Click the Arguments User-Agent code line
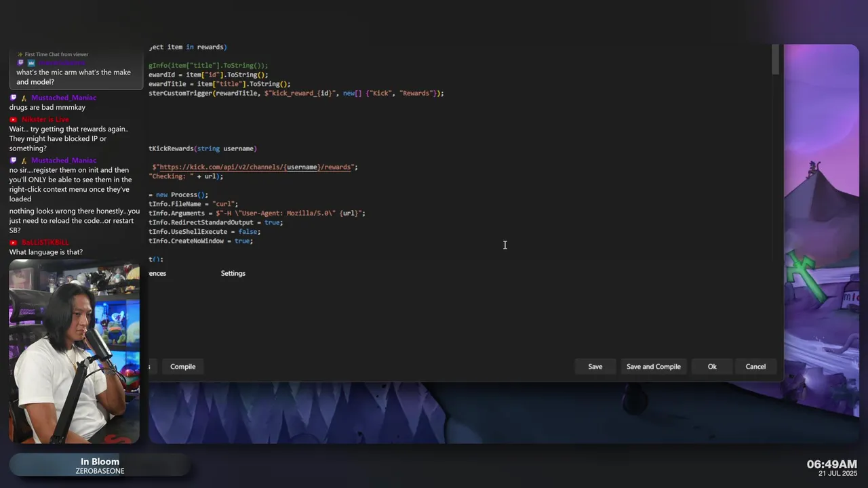 coord(257,213)
